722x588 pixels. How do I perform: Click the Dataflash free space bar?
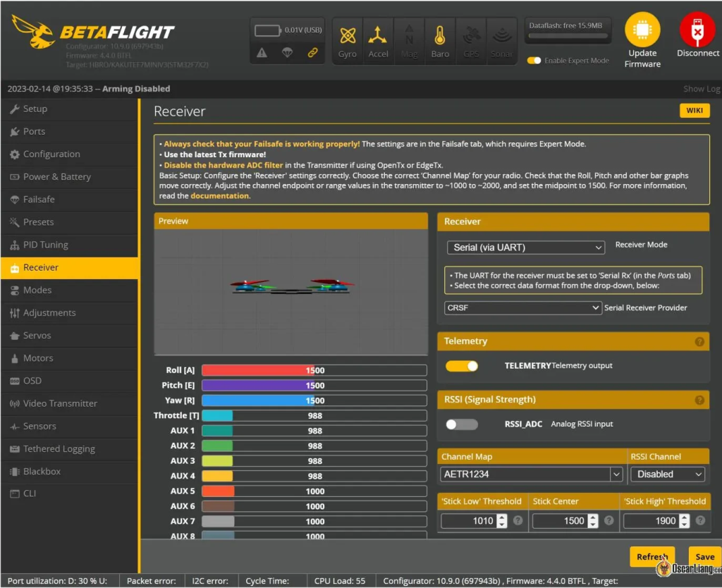568,35
